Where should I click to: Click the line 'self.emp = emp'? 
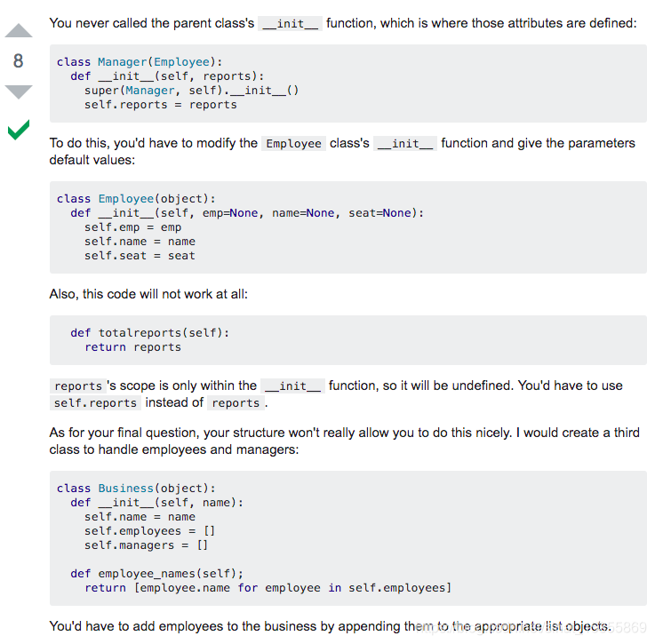click(132, 227)
